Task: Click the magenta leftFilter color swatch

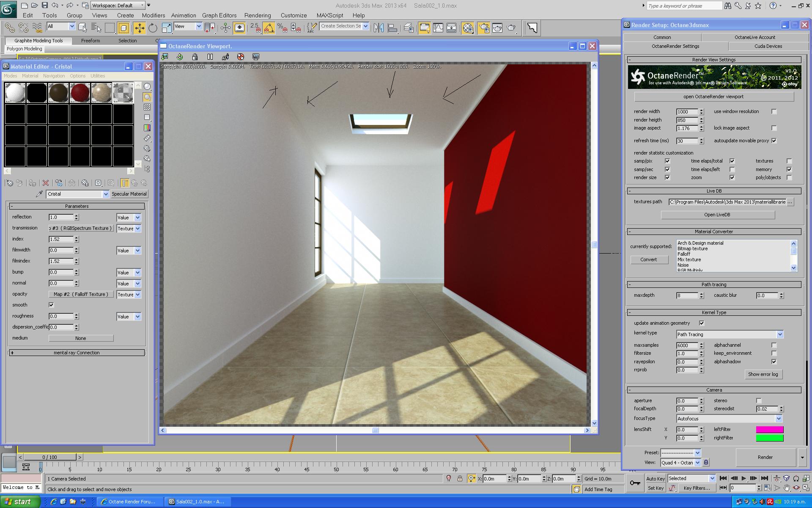Action: click(x=769, y=429)
